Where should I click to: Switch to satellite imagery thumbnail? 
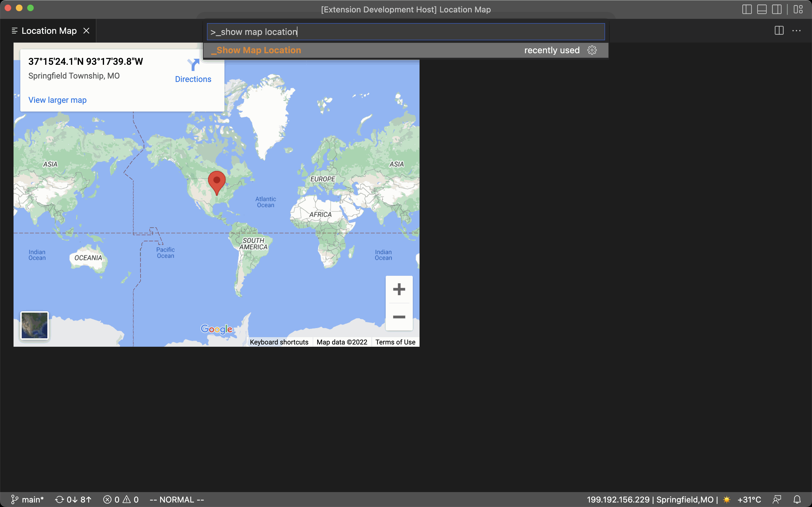(x=35, y=325)
